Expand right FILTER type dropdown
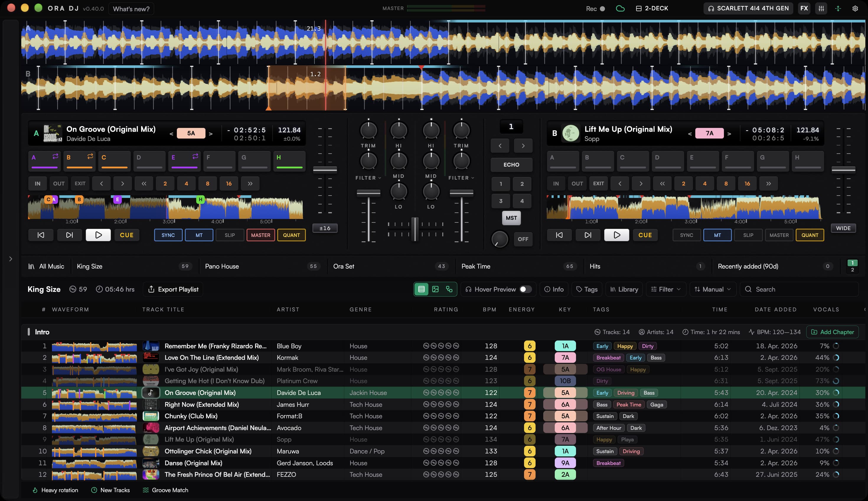The height and width of the screenshot is (501, 868). pyautogui.click(x=461, y=178)
